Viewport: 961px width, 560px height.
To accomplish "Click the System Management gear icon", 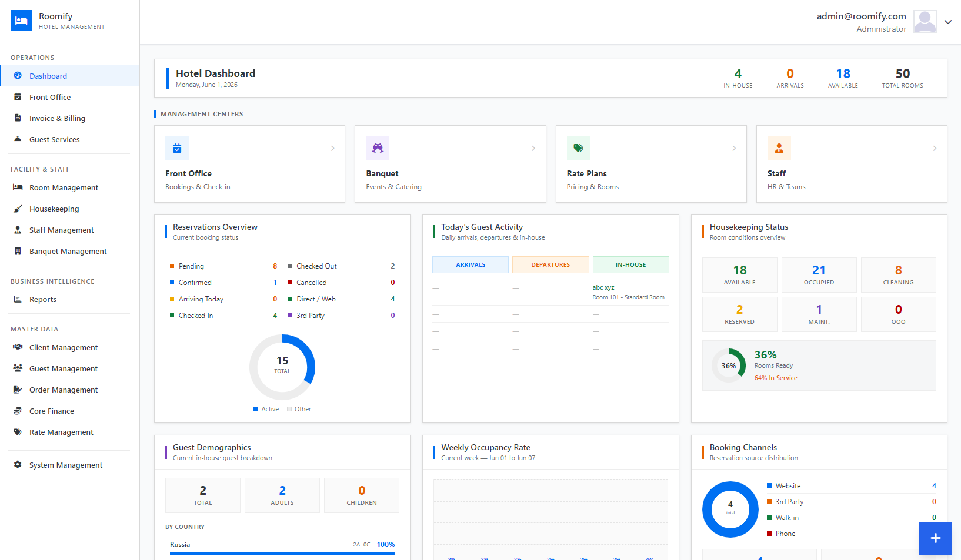I will pyautogui.click(x=18, y=465).
